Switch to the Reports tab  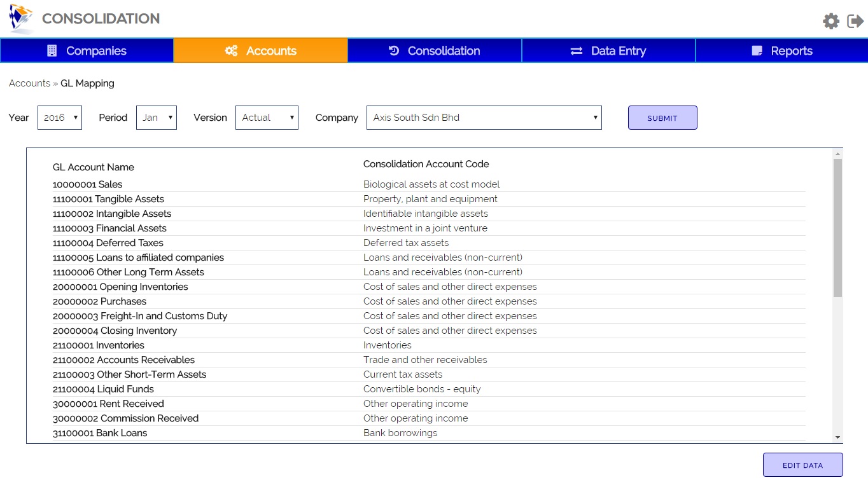(782, 51)
